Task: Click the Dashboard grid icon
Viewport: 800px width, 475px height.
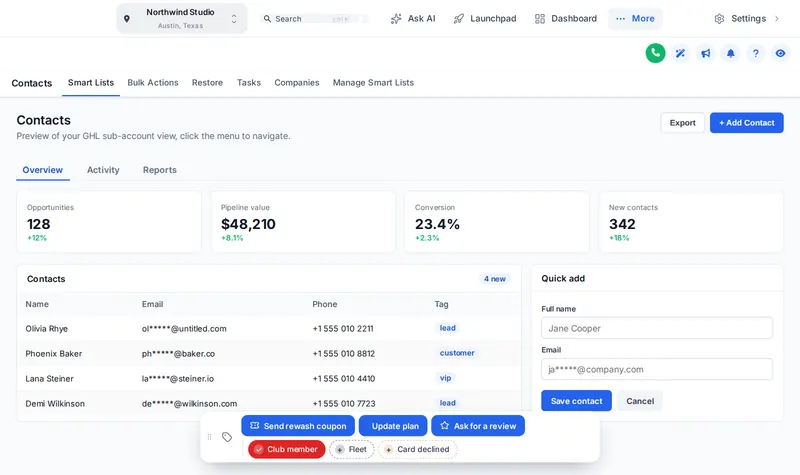Action: point(540,18)
